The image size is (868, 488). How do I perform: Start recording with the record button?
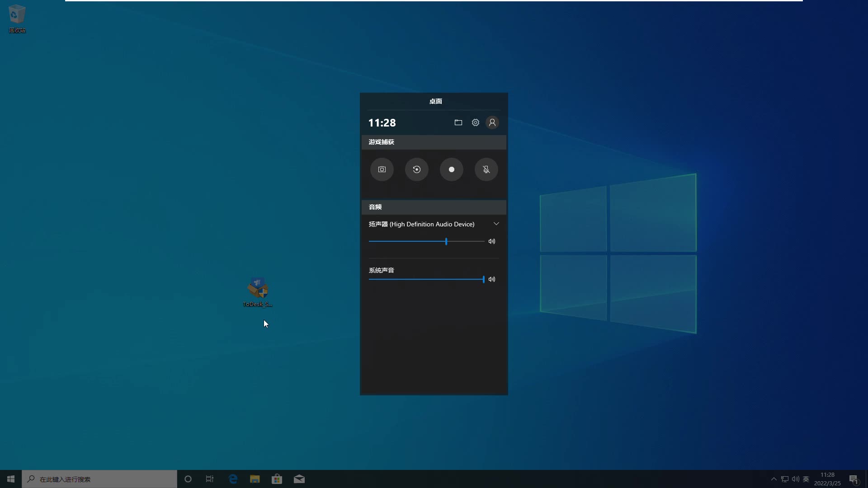click(x=452, y=169)
